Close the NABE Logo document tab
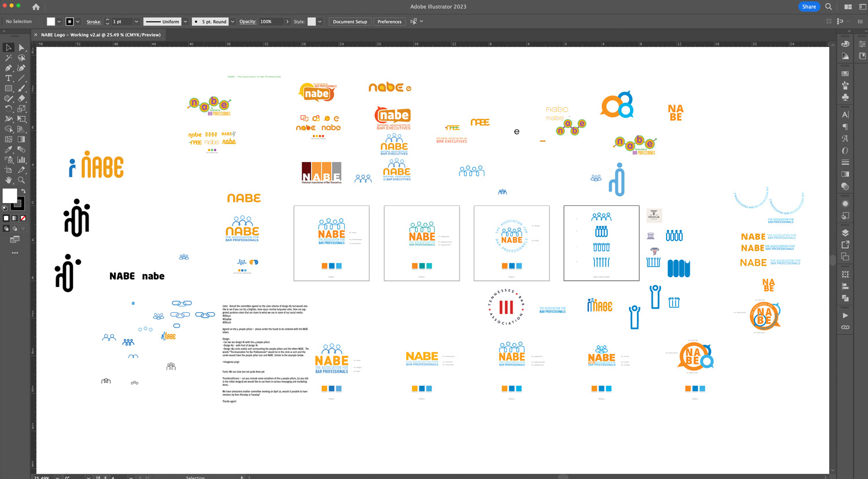The image size is (868, 479). point(35,35)
